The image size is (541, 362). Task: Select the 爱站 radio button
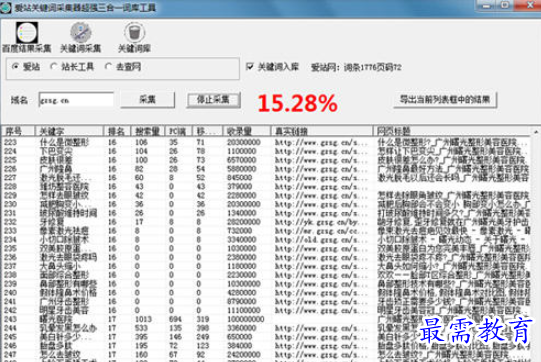pyautogui.click(x=26, y=67)
